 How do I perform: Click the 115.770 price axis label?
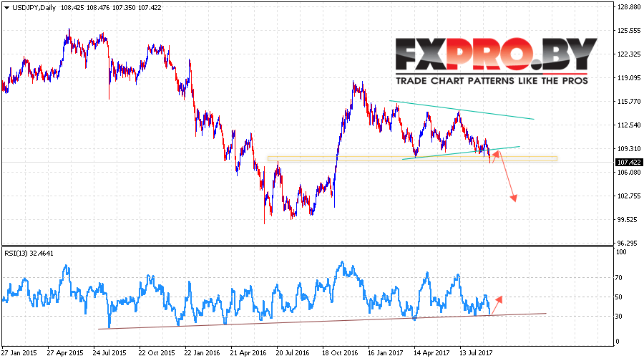coord(628,101)
